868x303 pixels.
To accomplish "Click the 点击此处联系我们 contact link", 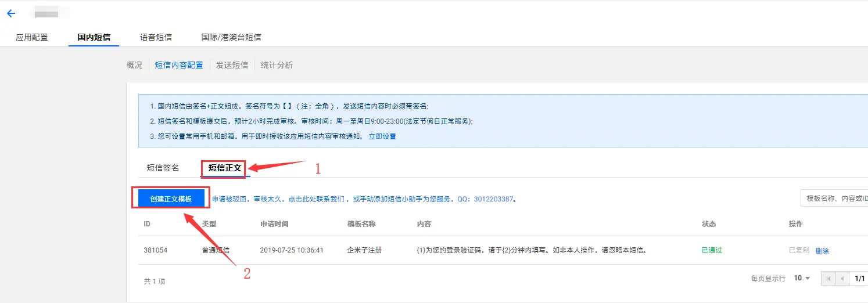I will 318,199.
